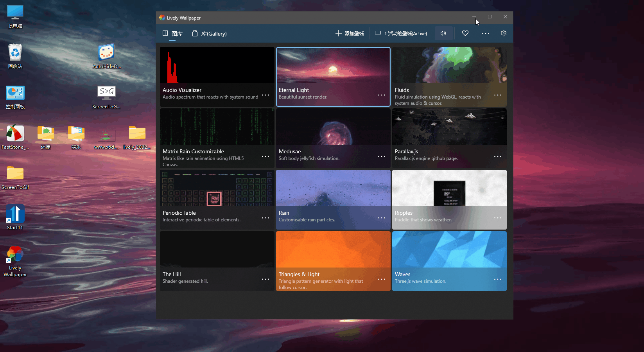This screenshot has width=644, height=352.
Task: Click the 还原 folder icon
Action: (x=46, y=137)
